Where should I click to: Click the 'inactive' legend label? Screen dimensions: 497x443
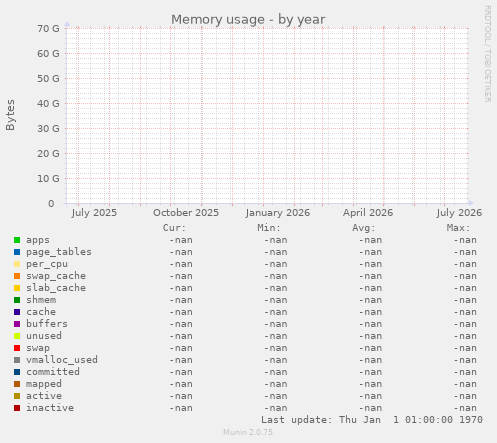[50, 408]
